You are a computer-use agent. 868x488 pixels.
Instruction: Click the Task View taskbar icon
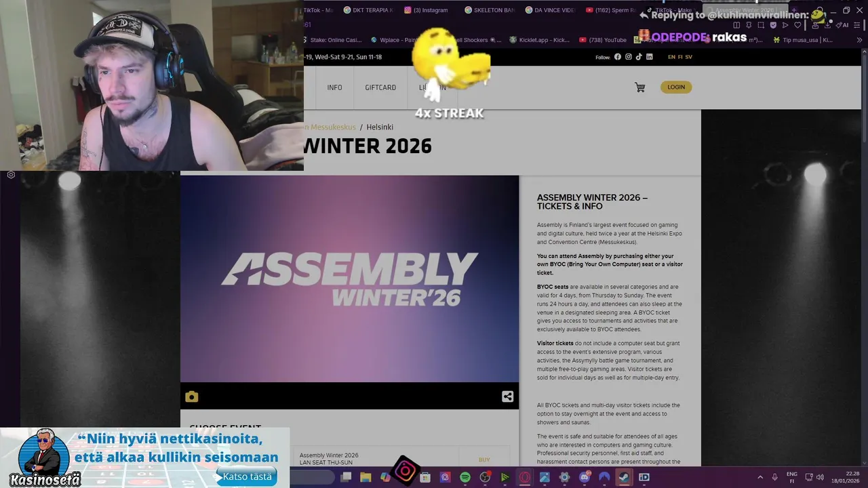(x=346, y=477)
